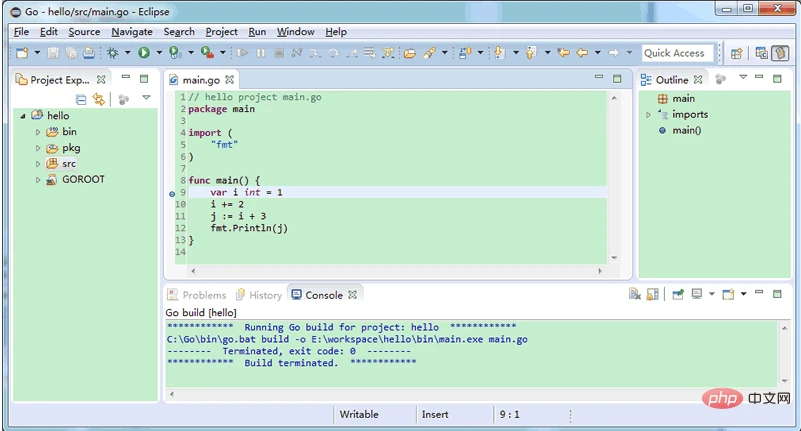Open Project Explorer view menu triangle
This screenshot has height=431, width=801.
tap(147, 97)
